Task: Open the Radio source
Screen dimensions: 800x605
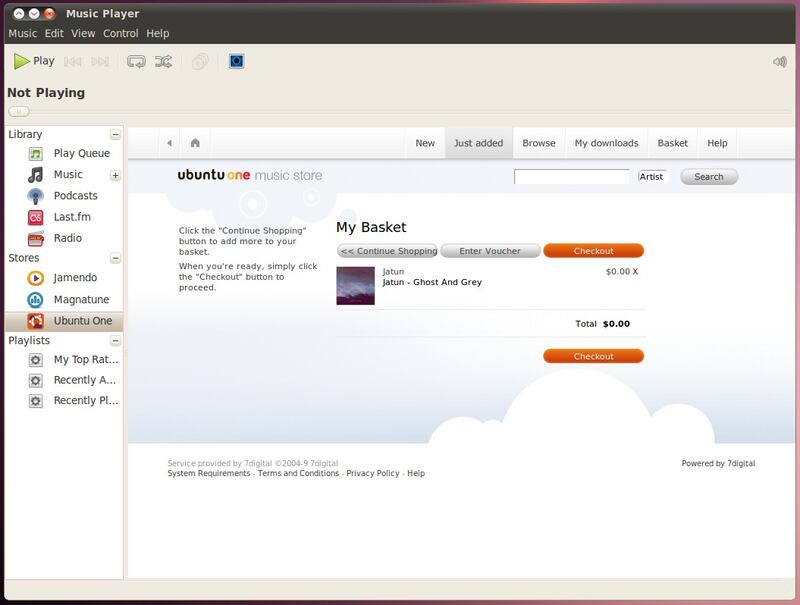Action: point(67,238)
